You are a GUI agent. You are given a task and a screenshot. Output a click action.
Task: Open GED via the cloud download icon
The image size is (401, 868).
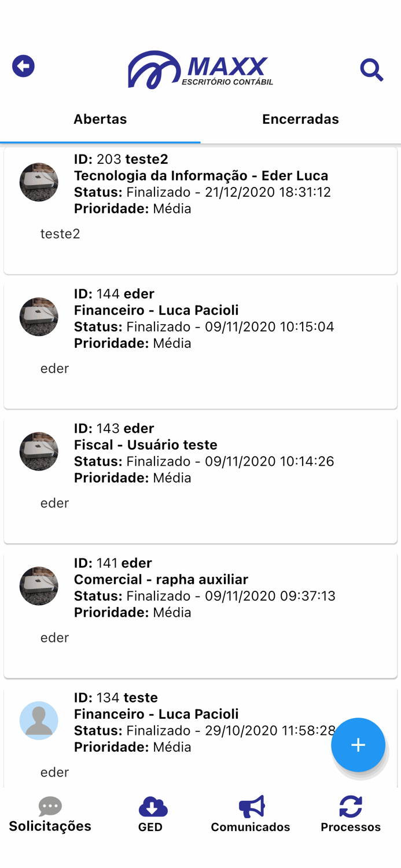[x=150, y=806]
